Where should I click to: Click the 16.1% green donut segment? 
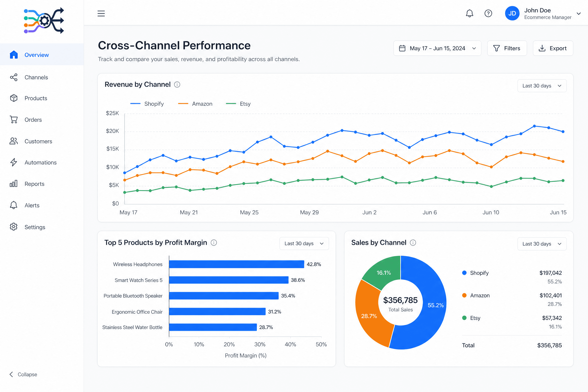click(384, 273)
